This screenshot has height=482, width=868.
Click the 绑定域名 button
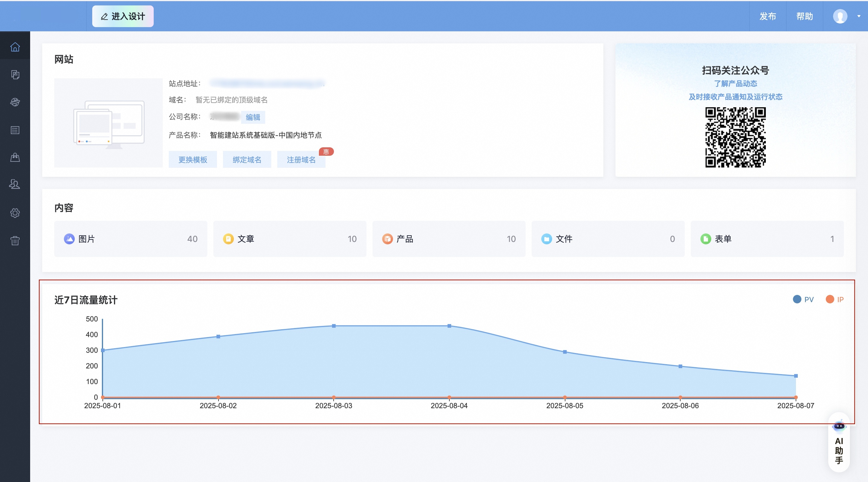[x=247, y=160]
